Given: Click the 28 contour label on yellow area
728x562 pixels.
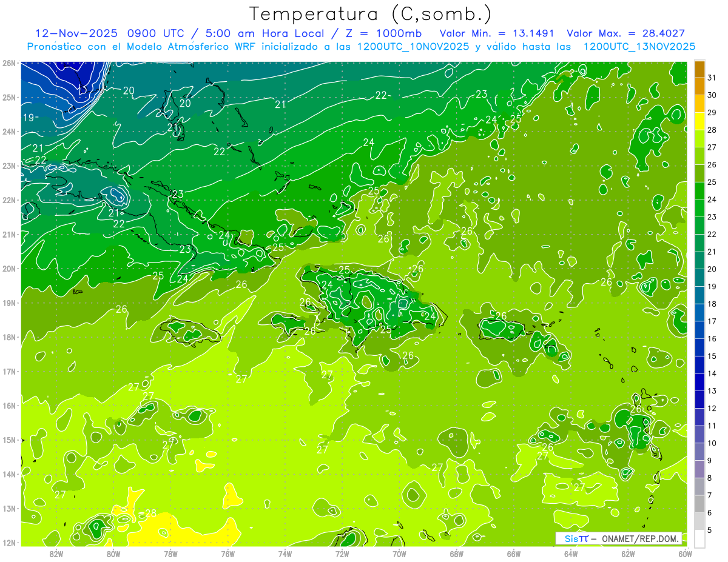Looking at the screenshot, I should [150, 513].
